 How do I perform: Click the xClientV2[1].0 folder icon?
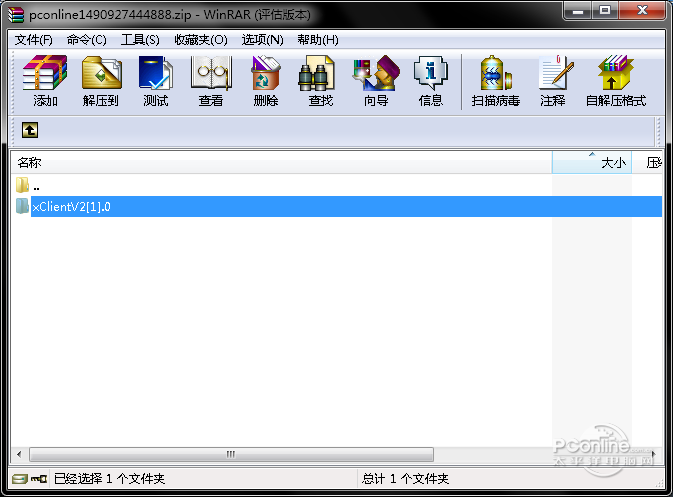pyautogui.click(x=22, y=206)
